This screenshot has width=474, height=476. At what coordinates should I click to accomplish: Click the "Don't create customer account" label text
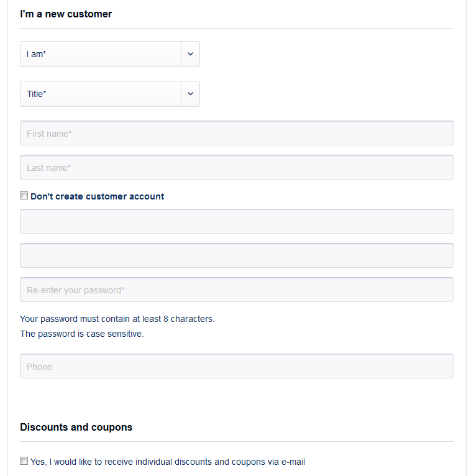click(x=97, y=196)
